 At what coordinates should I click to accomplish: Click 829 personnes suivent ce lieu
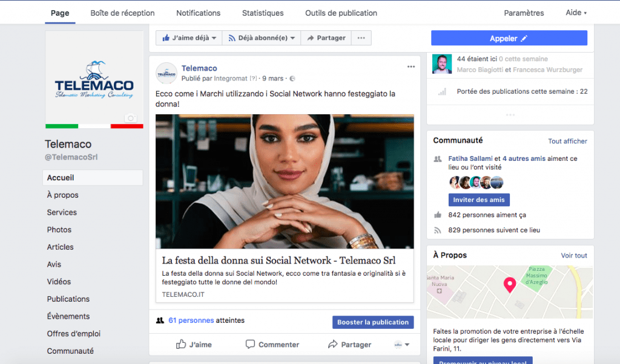(494, 230)
